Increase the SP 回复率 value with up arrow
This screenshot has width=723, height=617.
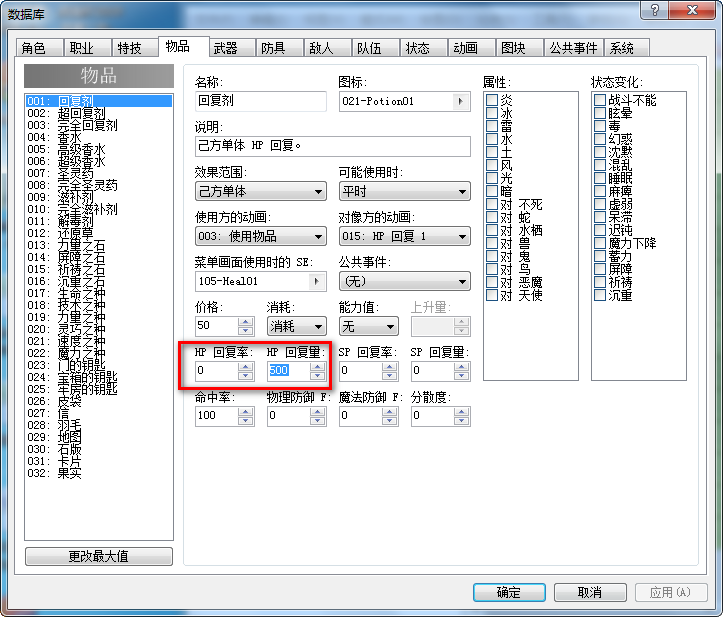pos(390,367)
